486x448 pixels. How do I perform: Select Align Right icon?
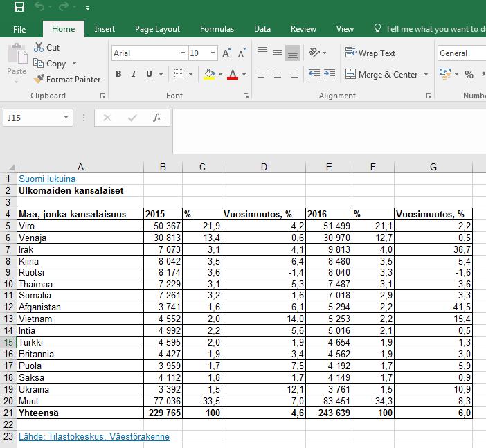coord(293,74)
